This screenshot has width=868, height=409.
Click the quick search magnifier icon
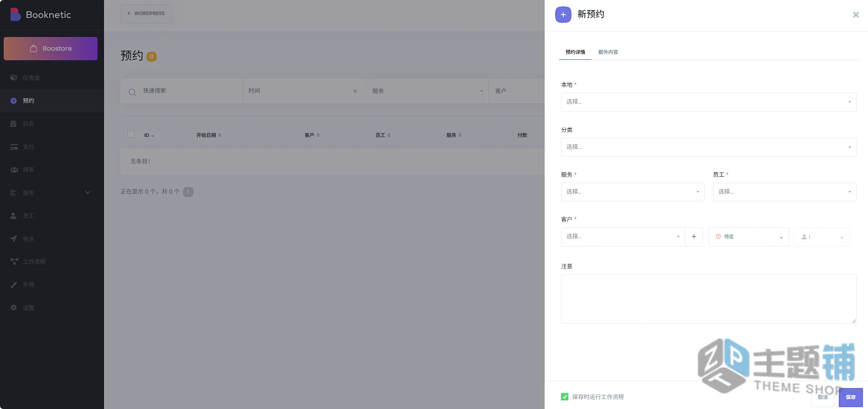pyautogui.click(x=132, y=92)
